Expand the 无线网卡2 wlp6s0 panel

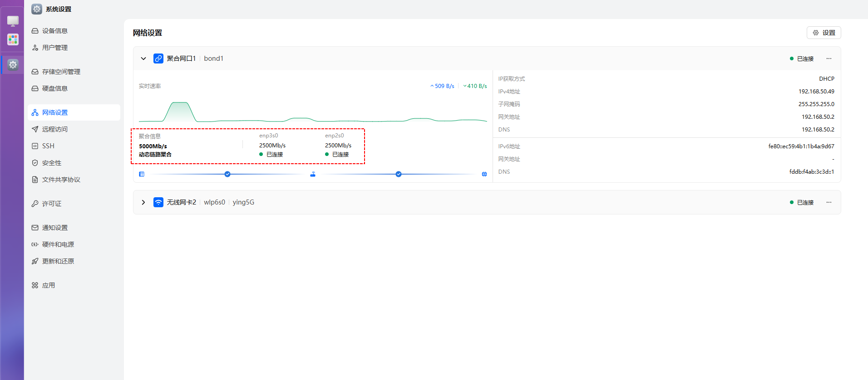(x=143, y=202)
